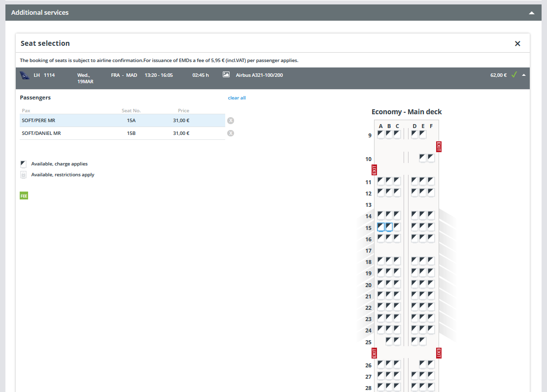
Task: Select seat 25B on the seat map
Action: (389, 341)
